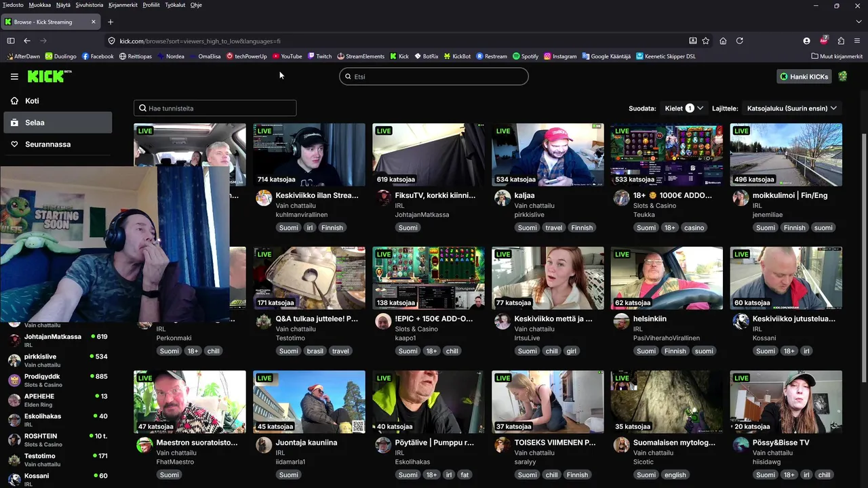
Task: Click the KICK logo
Action: tap(50, 76)
